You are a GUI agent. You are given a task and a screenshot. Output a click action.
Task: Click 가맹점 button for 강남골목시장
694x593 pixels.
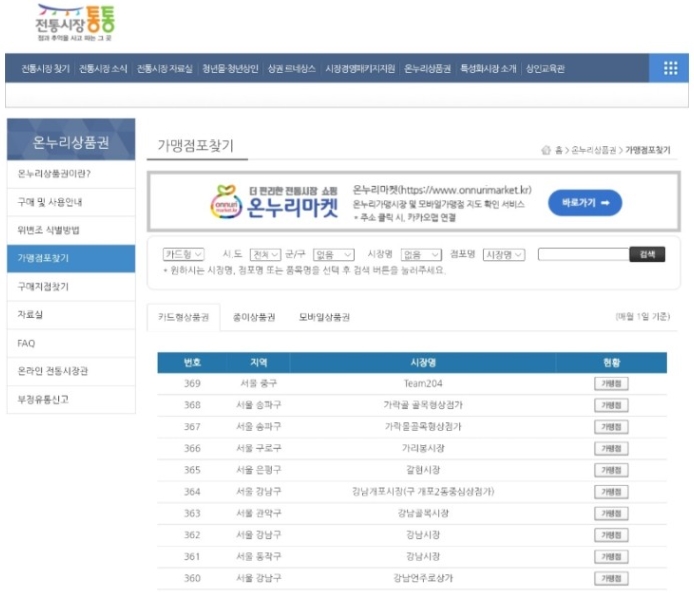611,513
